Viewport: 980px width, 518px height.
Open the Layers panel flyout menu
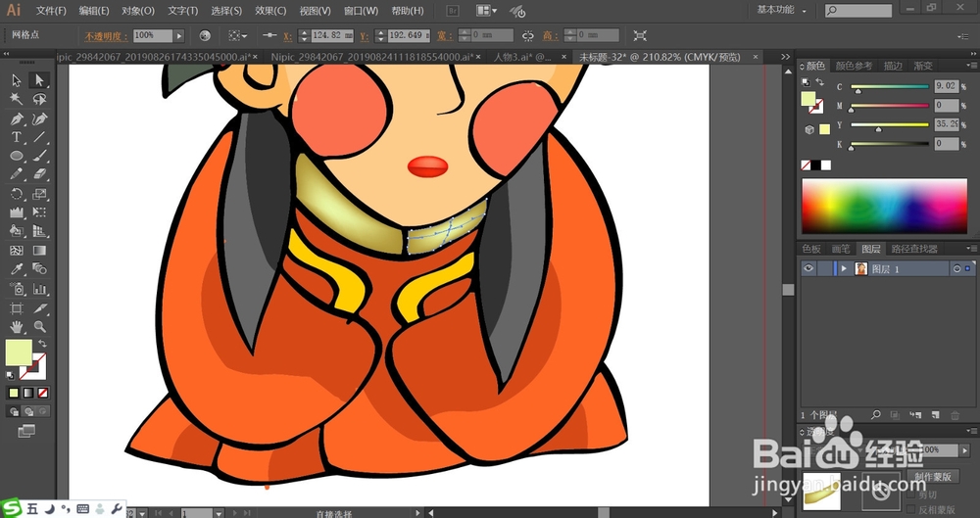[971, 248]
